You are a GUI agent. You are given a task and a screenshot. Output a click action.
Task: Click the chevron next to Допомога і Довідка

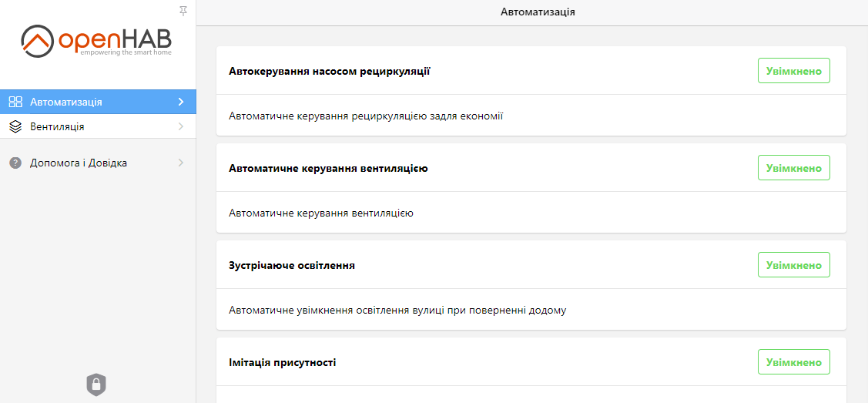(x=181, y=163)
